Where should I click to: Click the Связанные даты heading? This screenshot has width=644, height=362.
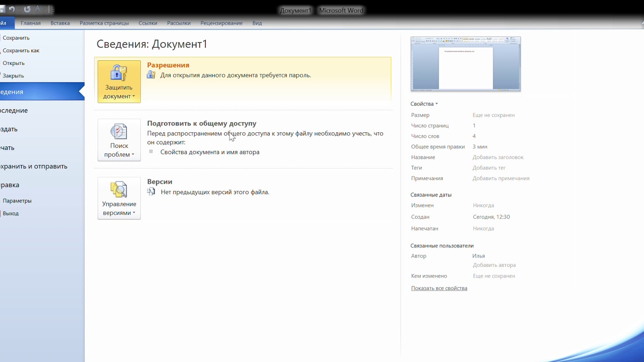pyautogui.click(x=431, y=195)
